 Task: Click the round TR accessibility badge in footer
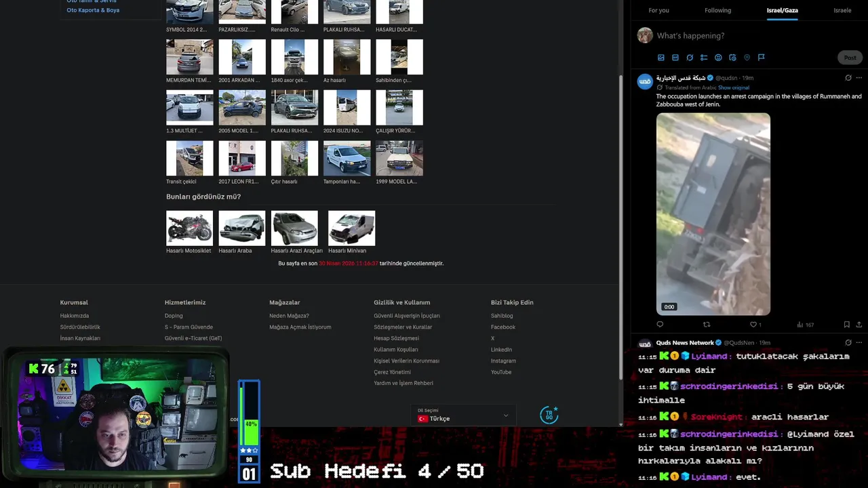pyautogui.click(x=549, y=415)
